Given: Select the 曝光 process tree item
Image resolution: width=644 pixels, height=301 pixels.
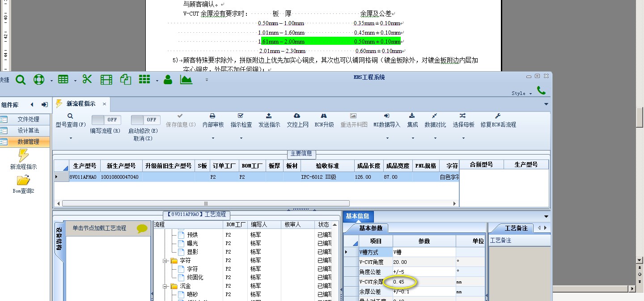Looking at the screenshot, I should (x=192, y=243).
